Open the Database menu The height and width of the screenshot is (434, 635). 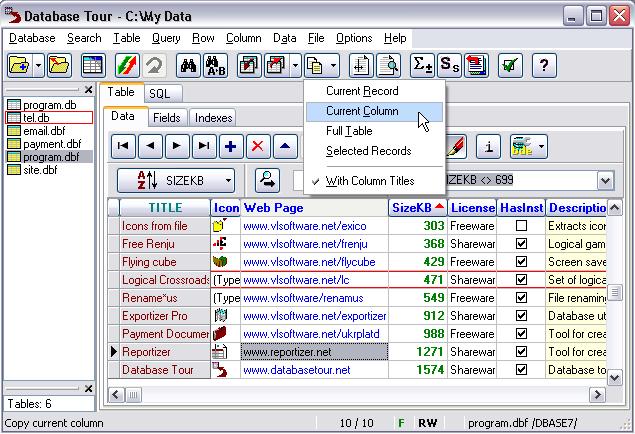[x=32, y=38]
